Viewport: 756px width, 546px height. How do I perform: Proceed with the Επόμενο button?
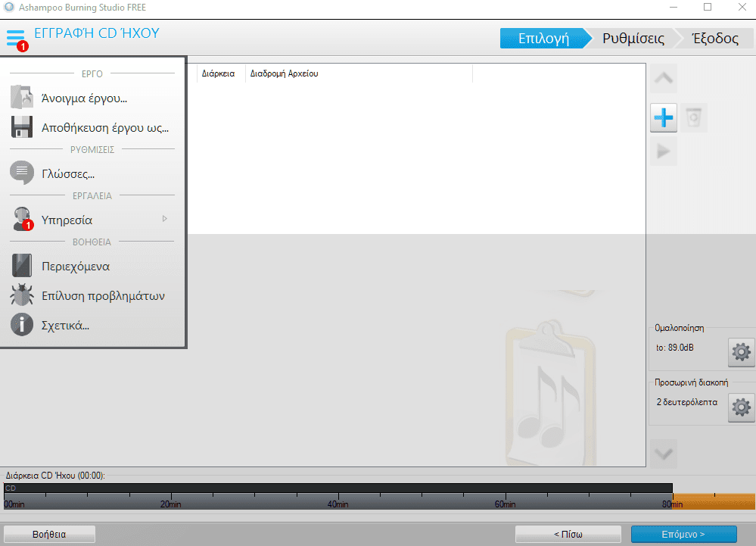[x=683, y=534]
